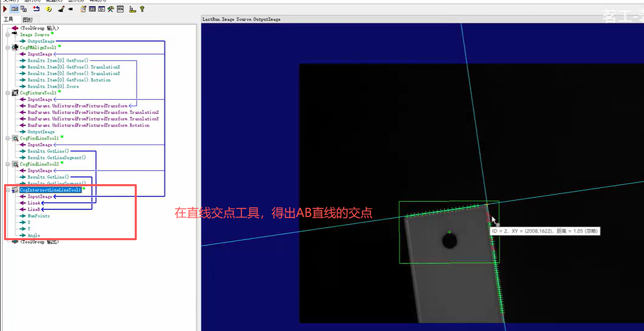This screenshot has width=644, height=331.
Task: Click the small black camera toolbar icon
Action: (x=70, y=9)
